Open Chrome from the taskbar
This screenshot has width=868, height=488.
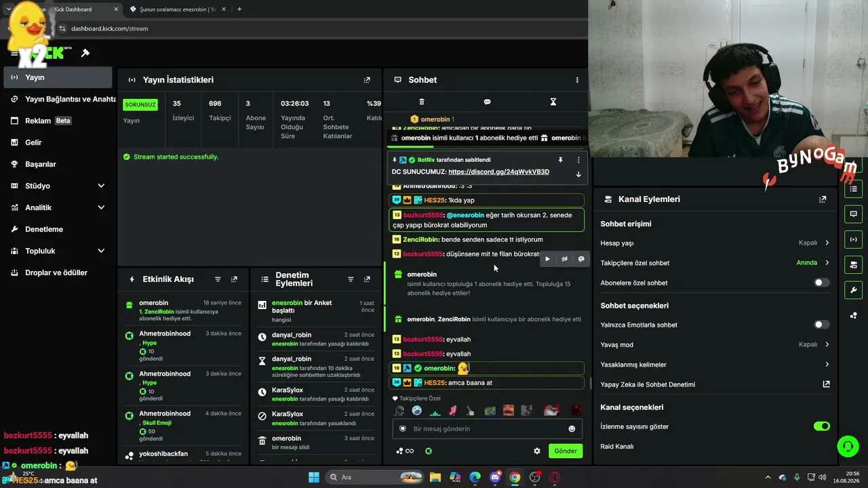515,477
